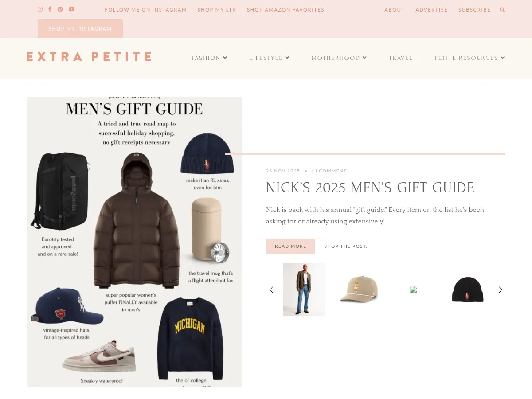Show previous product in carousel

point(271,289)
